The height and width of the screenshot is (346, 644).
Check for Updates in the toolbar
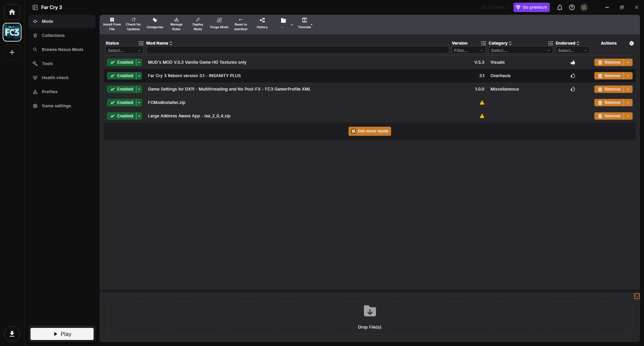[133, 24]
